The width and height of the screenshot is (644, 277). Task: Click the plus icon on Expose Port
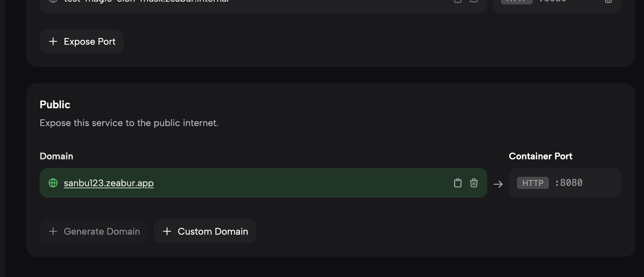[x=53, y=41]
